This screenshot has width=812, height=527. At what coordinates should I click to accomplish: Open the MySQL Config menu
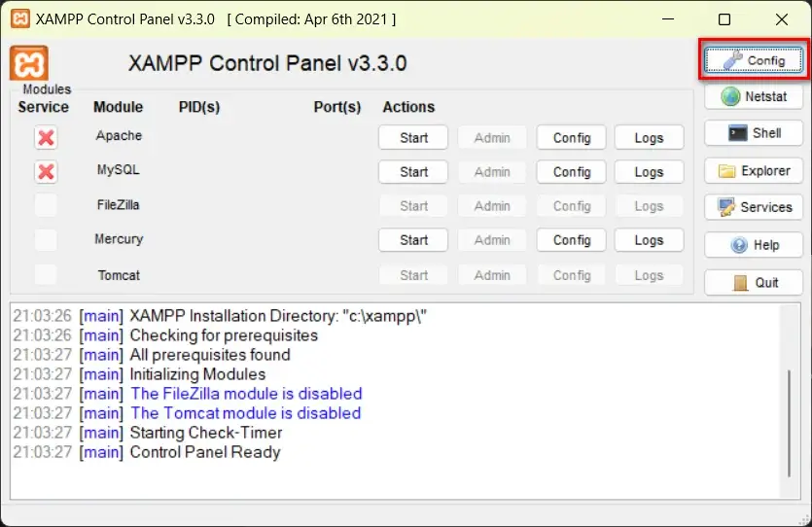point(572,172)
